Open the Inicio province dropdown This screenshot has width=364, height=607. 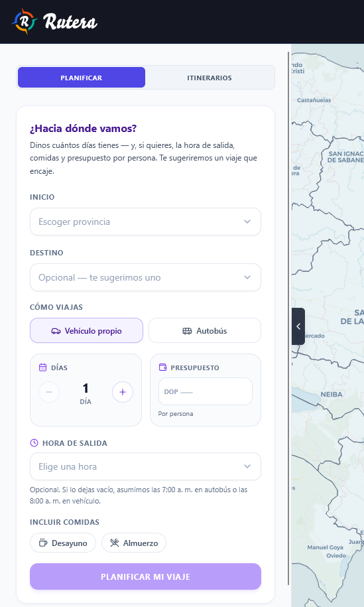tap(145, 222)
